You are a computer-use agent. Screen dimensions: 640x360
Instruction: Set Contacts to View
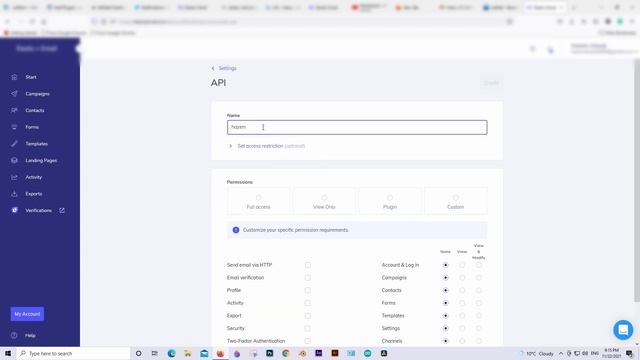(x=462, y=290)
